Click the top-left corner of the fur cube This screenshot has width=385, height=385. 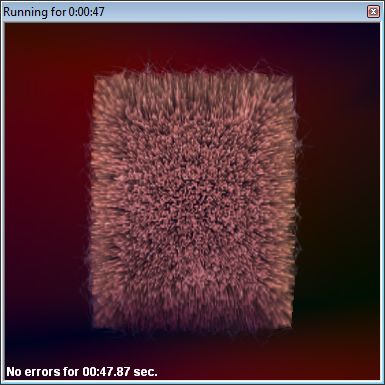pyautogui.click(x=97, y=79)
